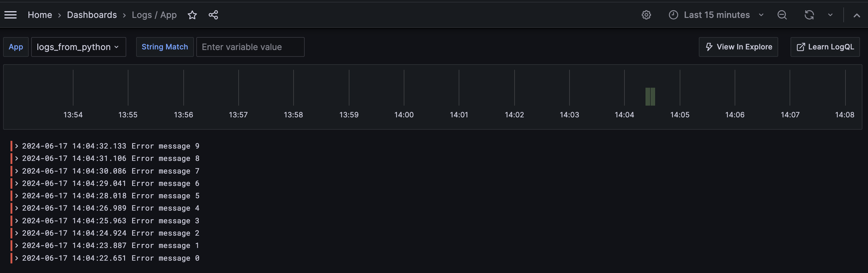Image resolution: width=868 pixels, height=273 pixels.
Task: Expand the log line for Error message 0
Action: 17,258
